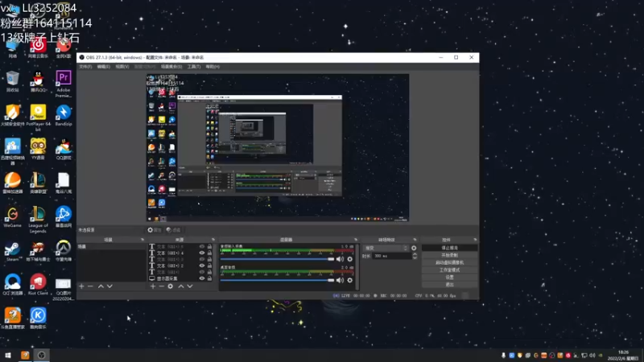Select the PotPlayer 64-bit desktop icon
644x362 pixels.
coord(38,117)
